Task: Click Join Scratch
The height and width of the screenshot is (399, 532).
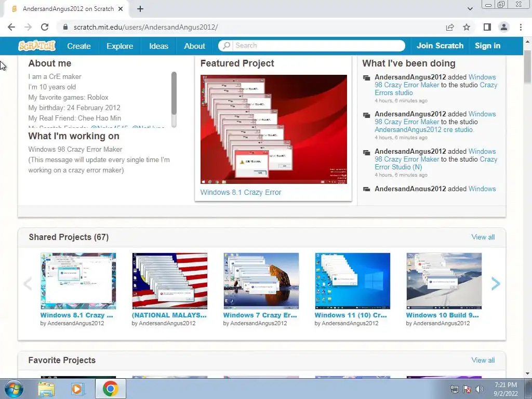Action: click(440, 46)
